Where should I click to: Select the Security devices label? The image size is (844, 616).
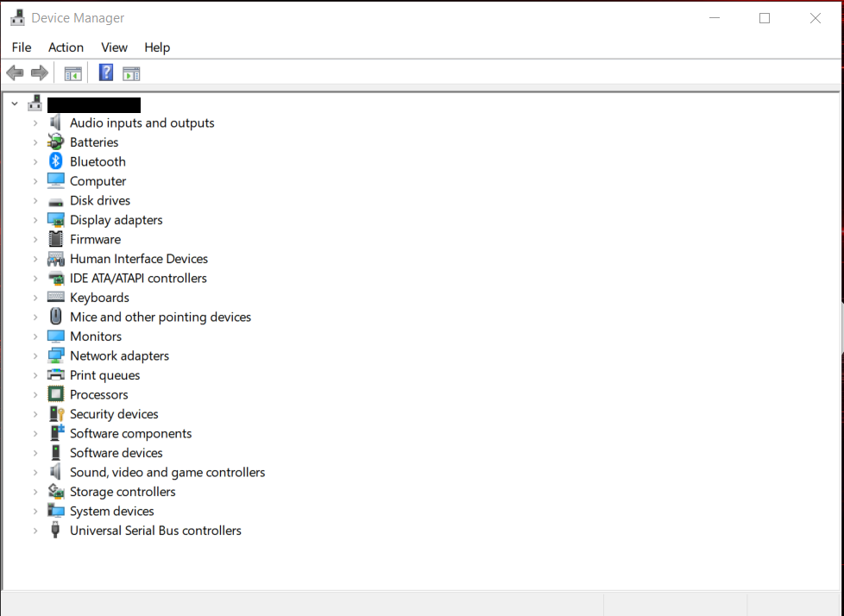[x=114, y=414]
